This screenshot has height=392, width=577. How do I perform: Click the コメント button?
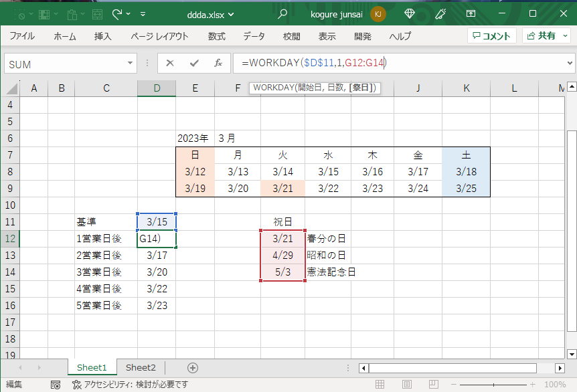tap(491, 36)
